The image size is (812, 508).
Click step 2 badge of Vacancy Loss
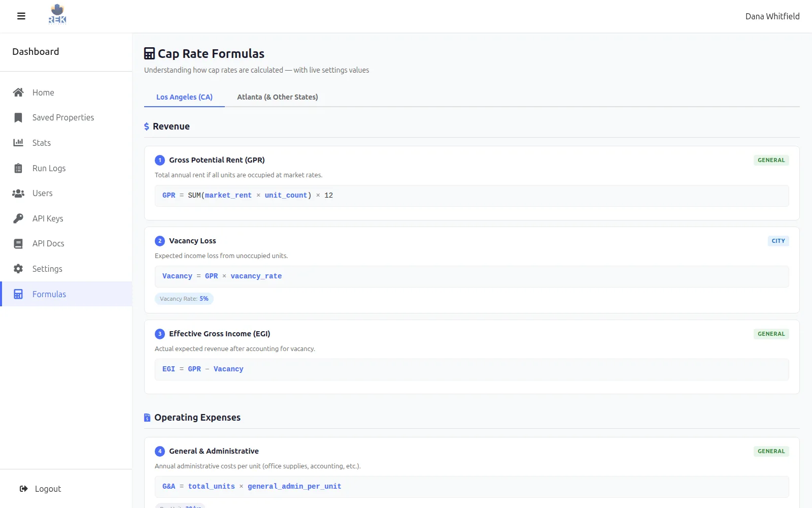pos(160,241)
